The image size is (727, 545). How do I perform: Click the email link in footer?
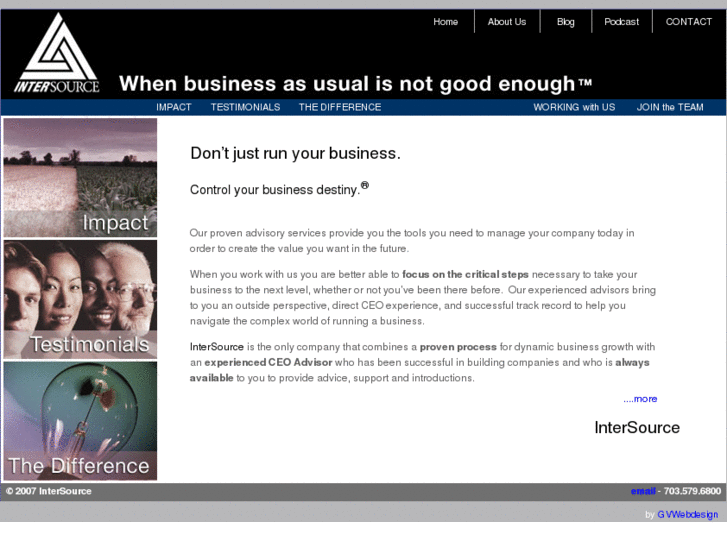tap(643, 491)
